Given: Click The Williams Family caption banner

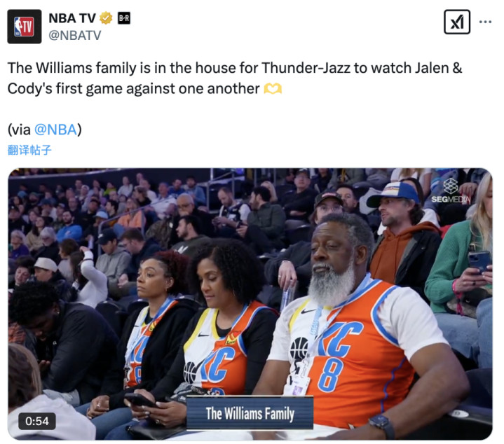Looking at the screenshot, I should [250, 413].
